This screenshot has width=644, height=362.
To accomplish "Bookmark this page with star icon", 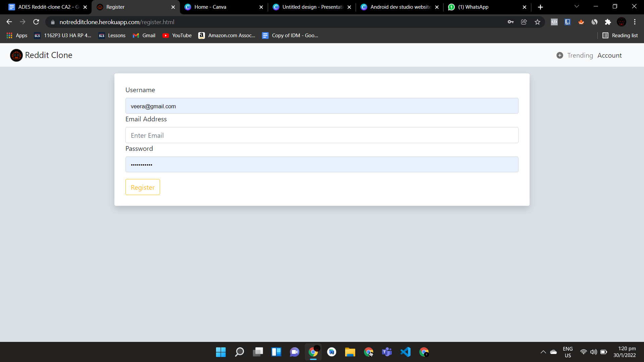I will click(537, 22).
